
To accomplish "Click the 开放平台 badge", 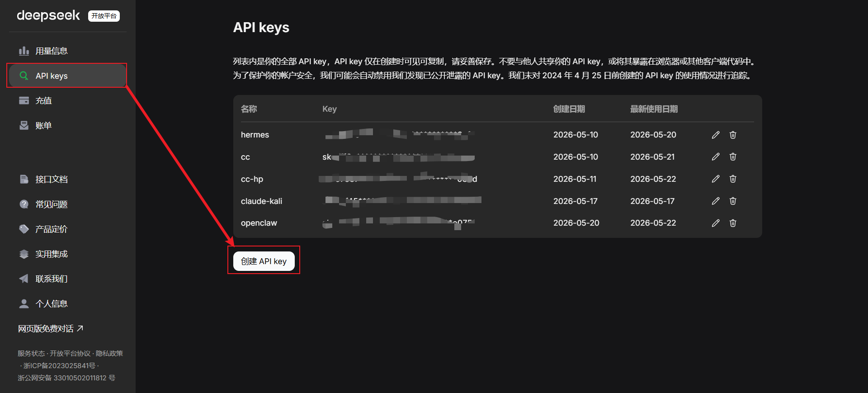I will (104, 16).
